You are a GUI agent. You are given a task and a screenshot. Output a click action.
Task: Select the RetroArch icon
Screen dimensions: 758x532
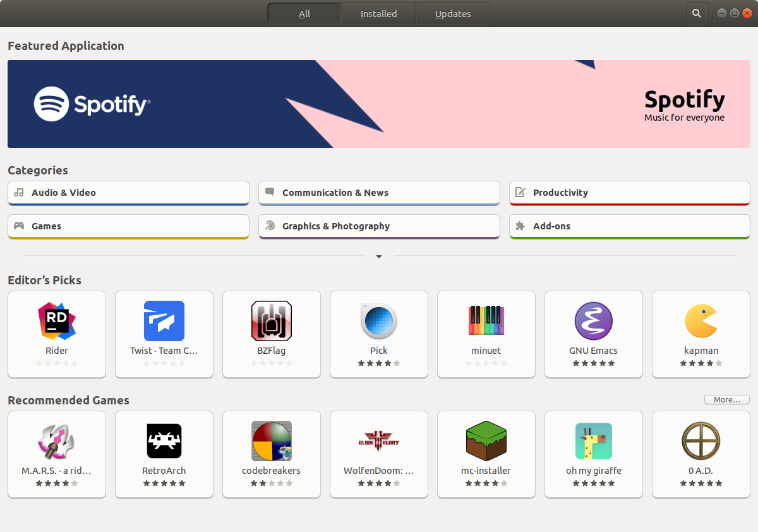164,441
